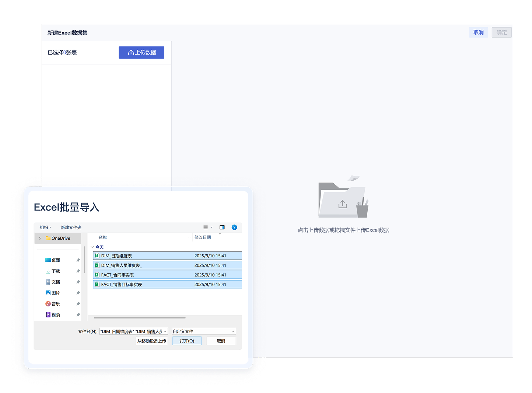This screenshot has height=393, width=532.
Task: Click the spreadsheet icon of FACT_合同事实表
Action: click(x=97, y=275)
